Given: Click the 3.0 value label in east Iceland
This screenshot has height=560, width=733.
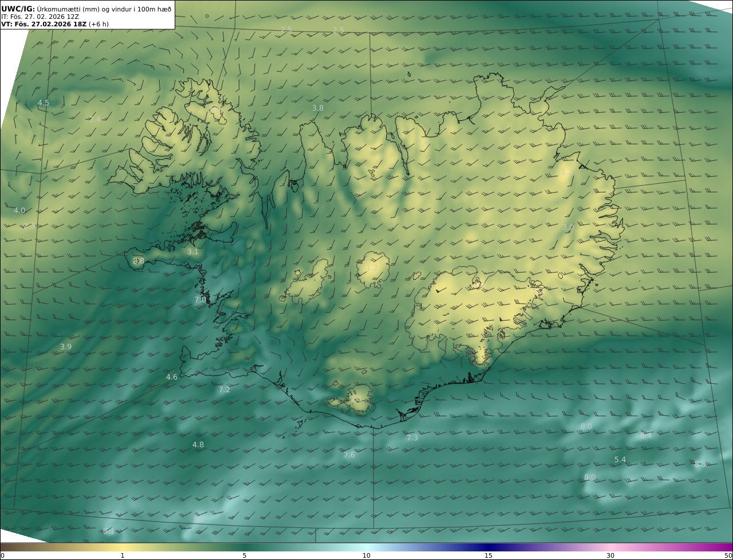Looking at the screenshot, I should coord(568,227).
